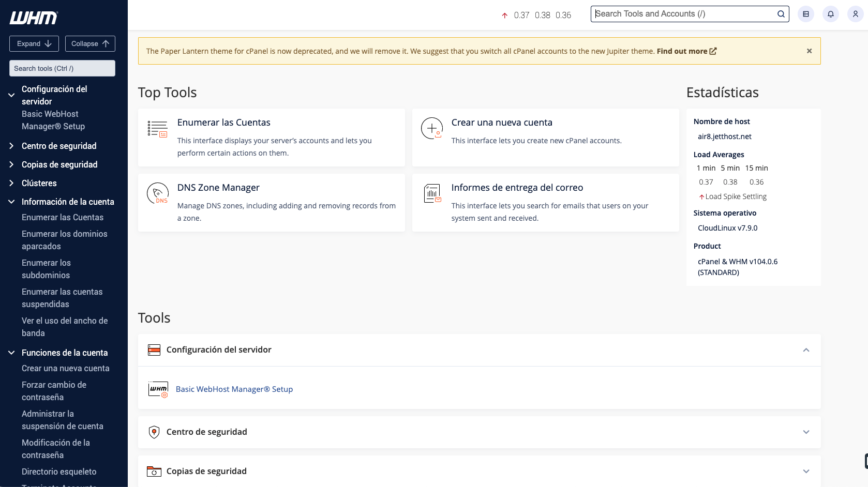The width and height of the screenshot is (868, 487).
Task: Select Forzar cambio de contraseña in sidebar
Action: [54, 391]
